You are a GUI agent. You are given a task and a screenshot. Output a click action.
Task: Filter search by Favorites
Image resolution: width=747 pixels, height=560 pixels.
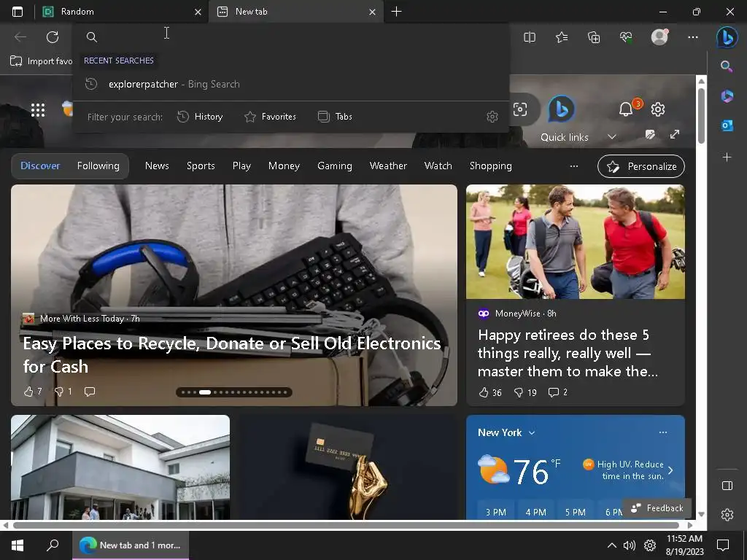coord(270,117)
